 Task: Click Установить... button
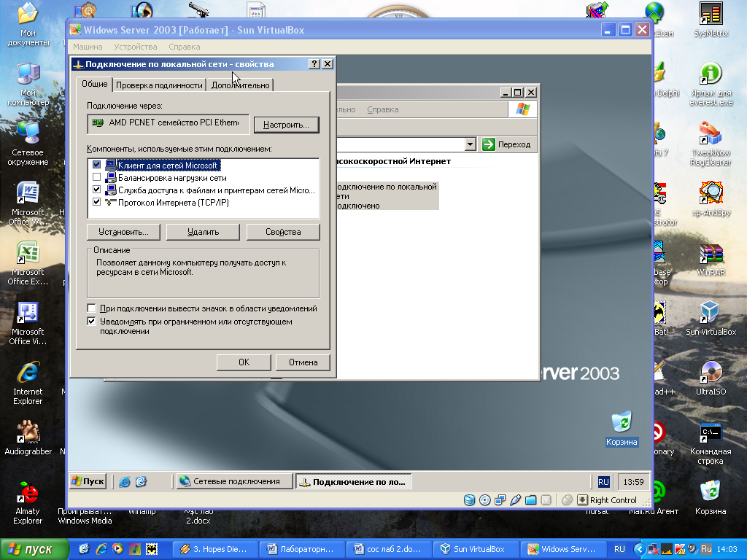[x=123, y=232]
